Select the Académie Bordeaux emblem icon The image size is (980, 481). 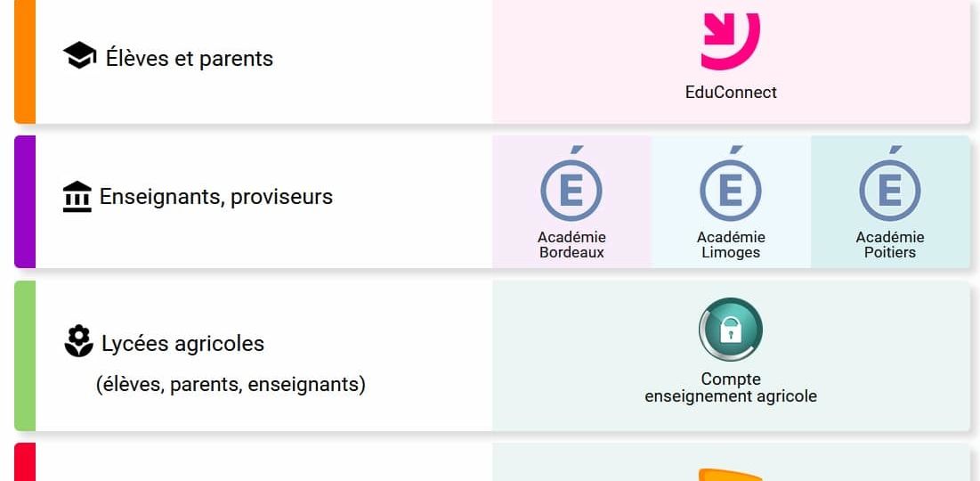(x=571, y=189)
